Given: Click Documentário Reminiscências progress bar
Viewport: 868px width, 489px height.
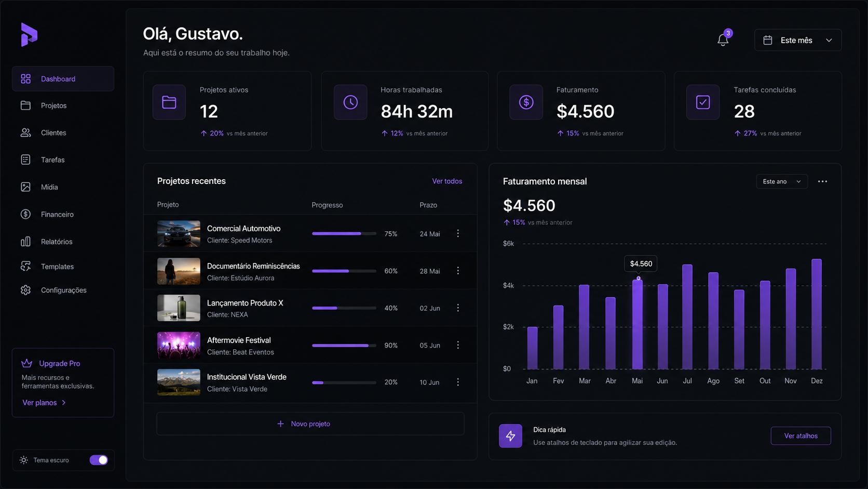Looking at the screenshot, I should 344,271.
